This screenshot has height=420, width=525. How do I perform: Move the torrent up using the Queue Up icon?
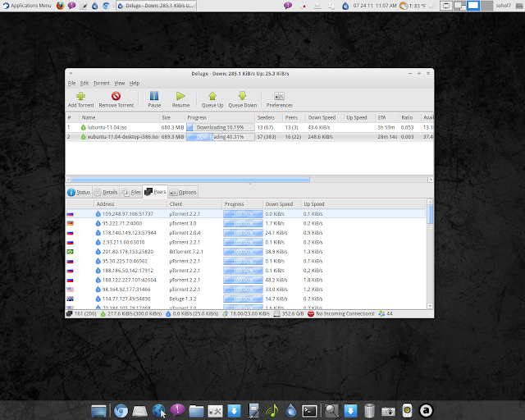(212, 97)
